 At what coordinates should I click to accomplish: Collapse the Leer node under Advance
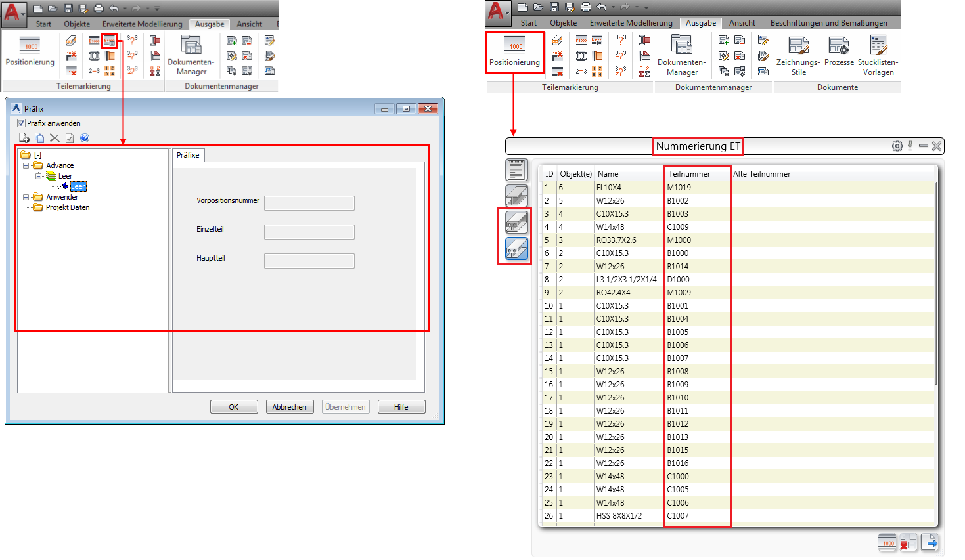(x=38, y=176)
